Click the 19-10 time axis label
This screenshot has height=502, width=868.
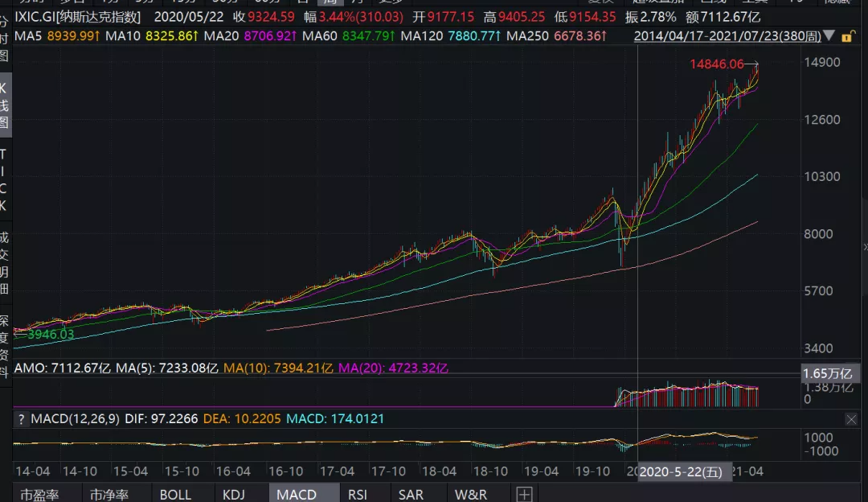click(593, 471)
